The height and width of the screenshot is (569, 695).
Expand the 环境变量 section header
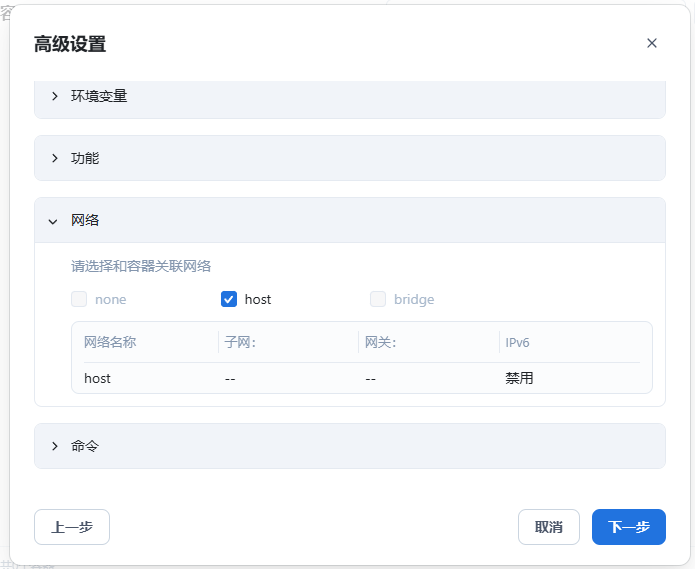coord(350,97)
